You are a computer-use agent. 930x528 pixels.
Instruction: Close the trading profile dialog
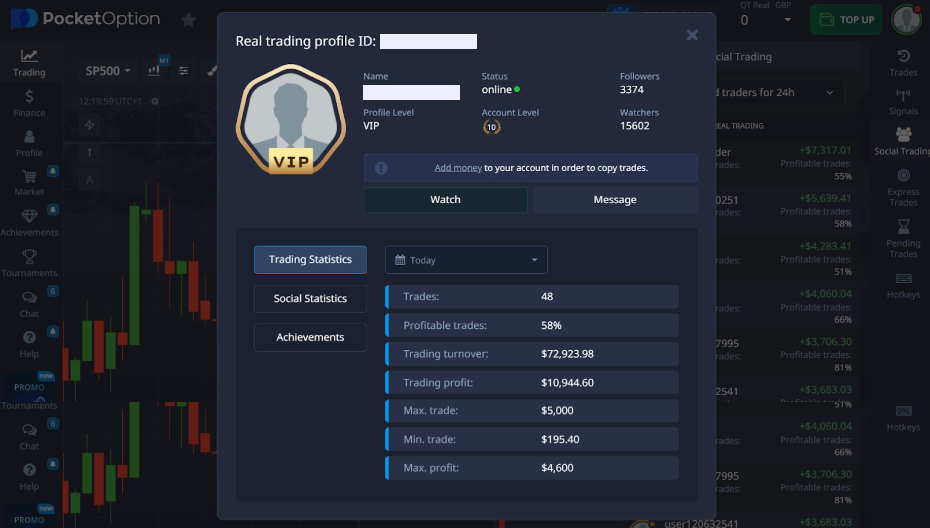click(x=692, y=35)
